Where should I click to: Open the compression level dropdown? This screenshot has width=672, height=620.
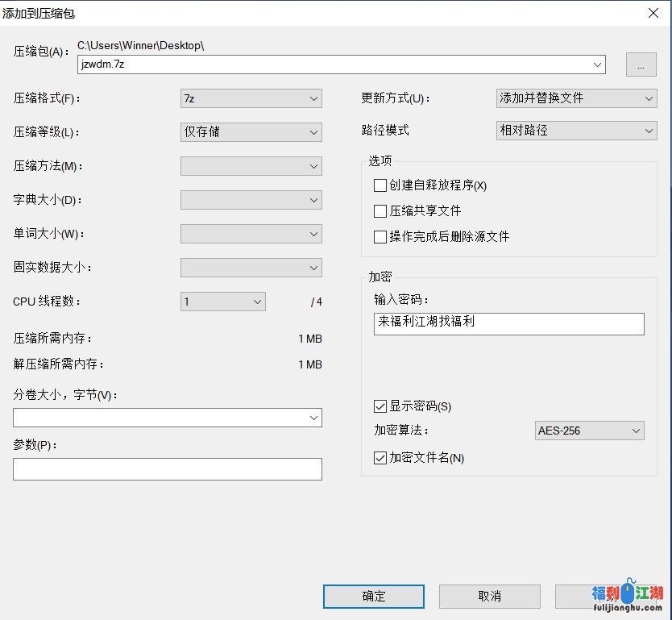251,132
